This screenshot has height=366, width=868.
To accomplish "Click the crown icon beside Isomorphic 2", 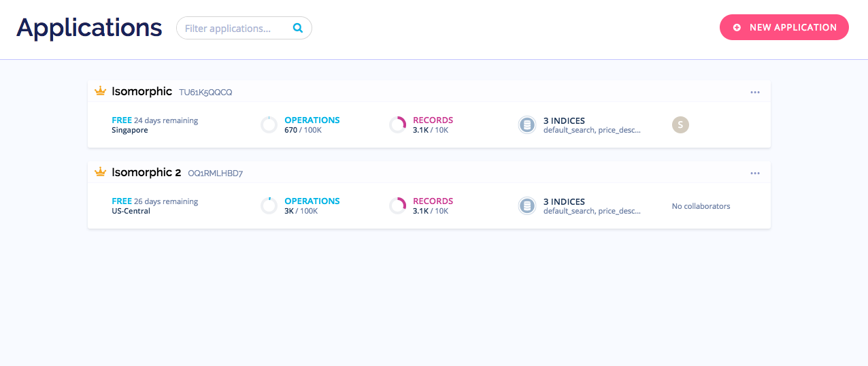I will tap(101, 172).
